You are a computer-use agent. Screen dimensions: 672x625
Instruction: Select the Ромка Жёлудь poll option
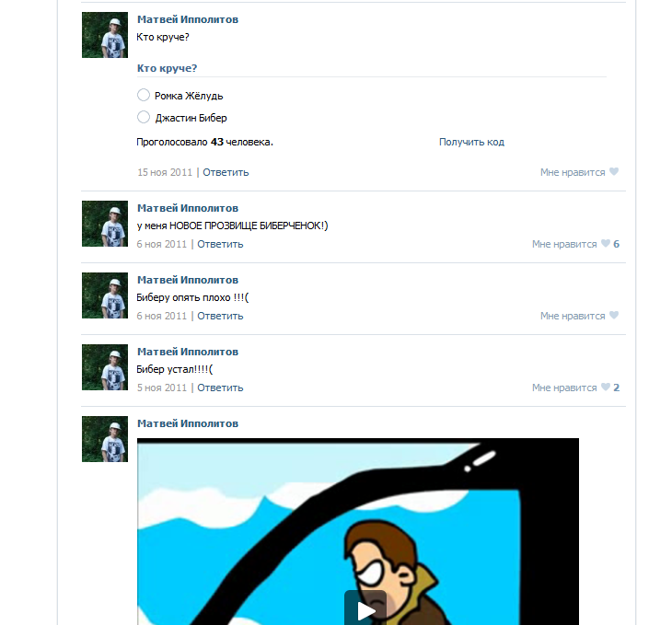143,95
